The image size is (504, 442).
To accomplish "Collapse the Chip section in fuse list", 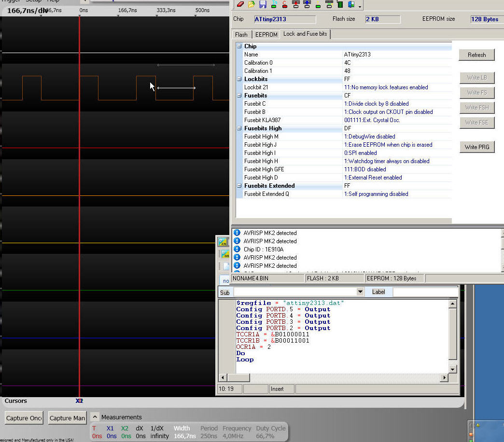I will (x=239, y=46).
